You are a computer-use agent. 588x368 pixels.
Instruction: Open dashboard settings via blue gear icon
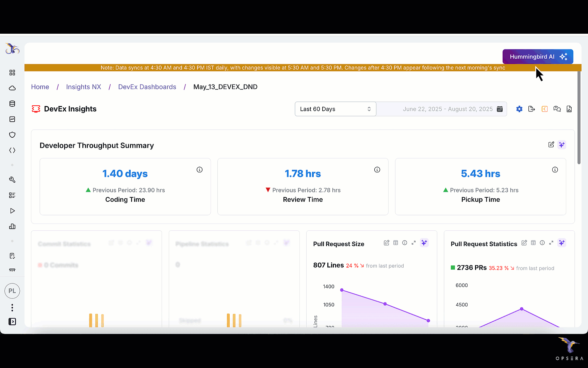tap(519, 109)
